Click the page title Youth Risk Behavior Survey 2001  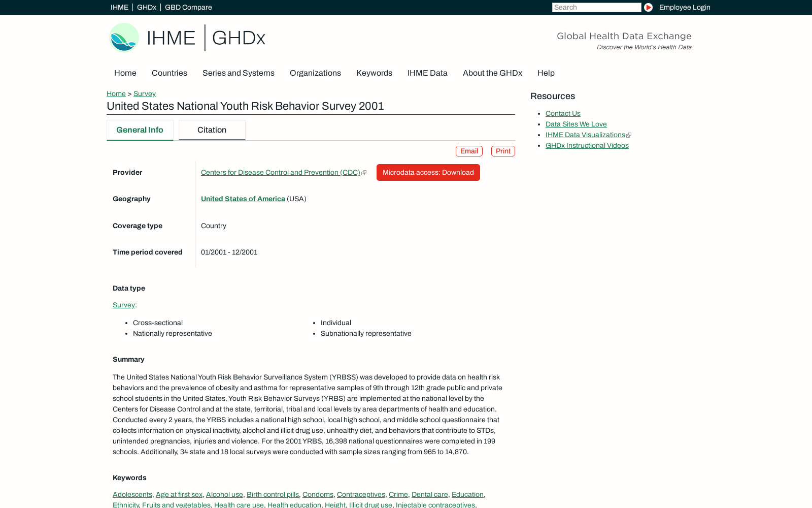[245, 106]
